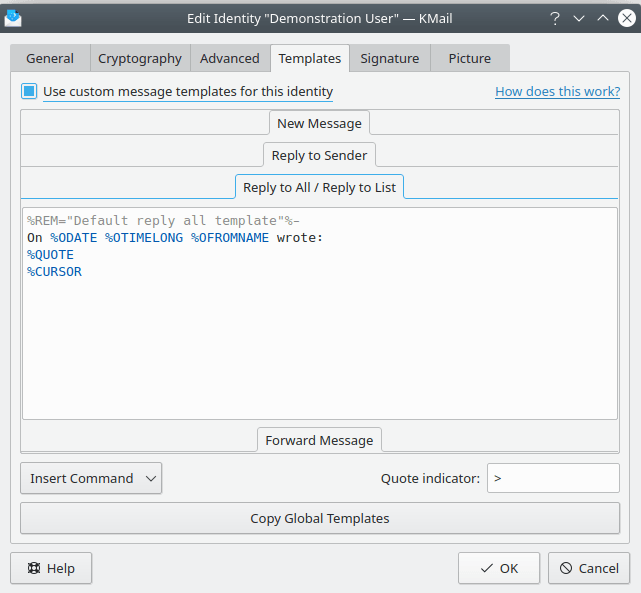This screenshot has height=593, width=641.
Task: Select Reply to All / Reply to List
Action: (x=320, y=187)
